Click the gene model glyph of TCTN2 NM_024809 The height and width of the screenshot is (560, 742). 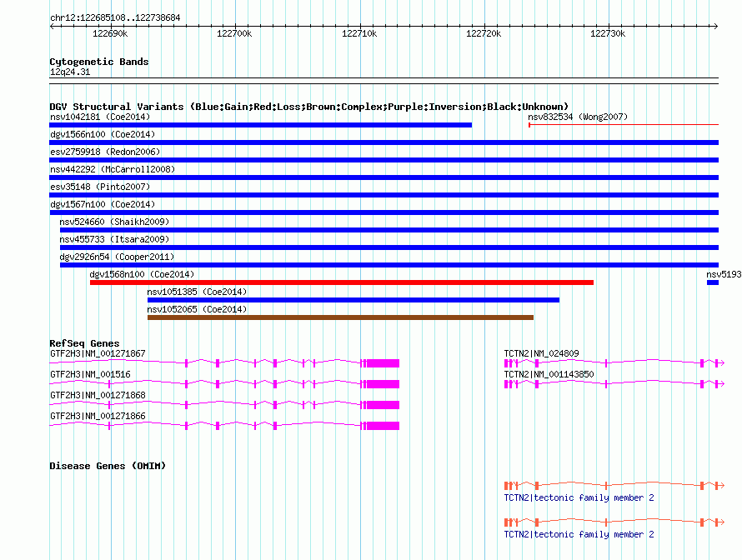pos(614,363)
